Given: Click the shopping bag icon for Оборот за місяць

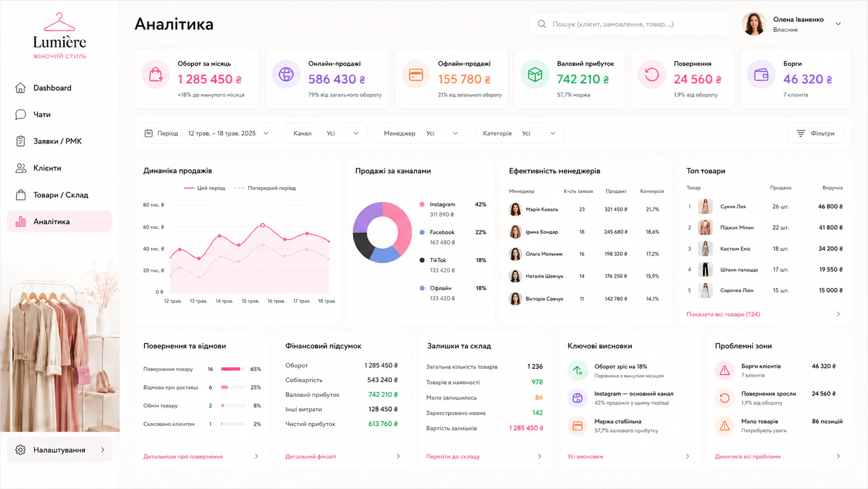Looking at the screenshot, I should pyautogui.click(x=156, y=75).
